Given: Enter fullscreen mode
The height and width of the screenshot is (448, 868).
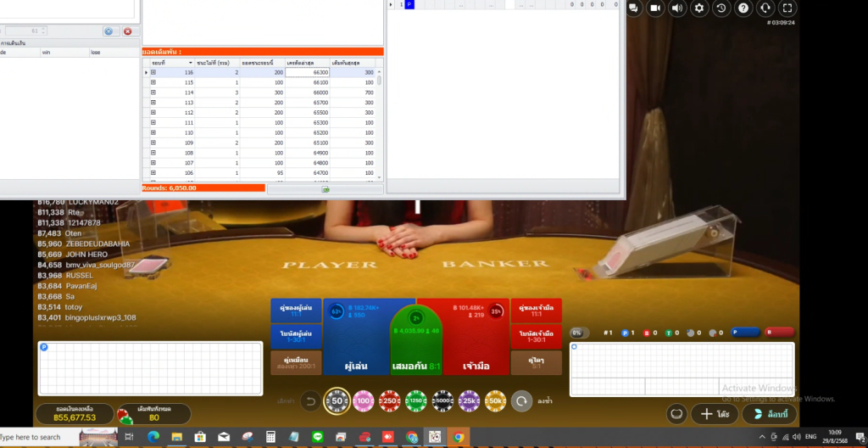Looking at the screenshot, I should pos(787,8).
